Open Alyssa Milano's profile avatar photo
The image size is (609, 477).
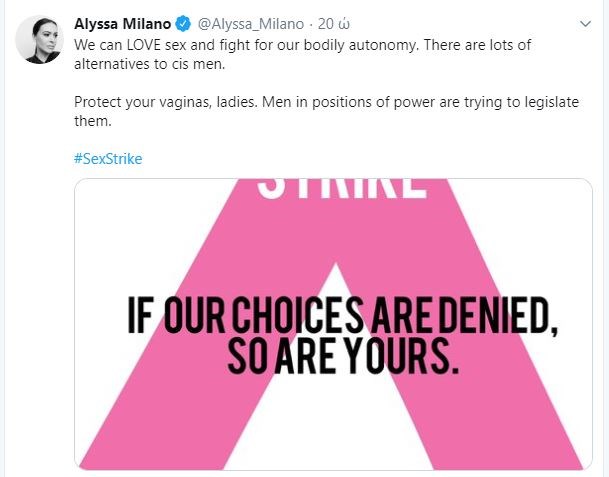[x=39, y=40]
